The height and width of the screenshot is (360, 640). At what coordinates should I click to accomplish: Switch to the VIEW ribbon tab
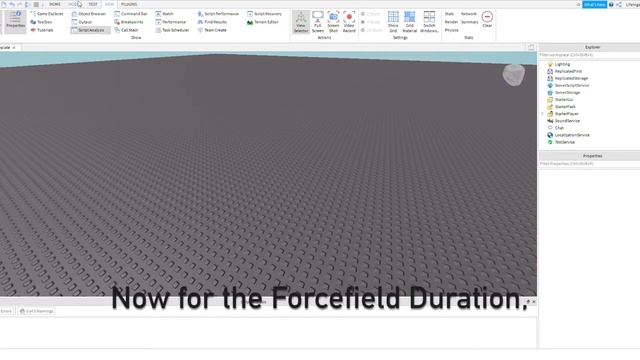point(109,4)
